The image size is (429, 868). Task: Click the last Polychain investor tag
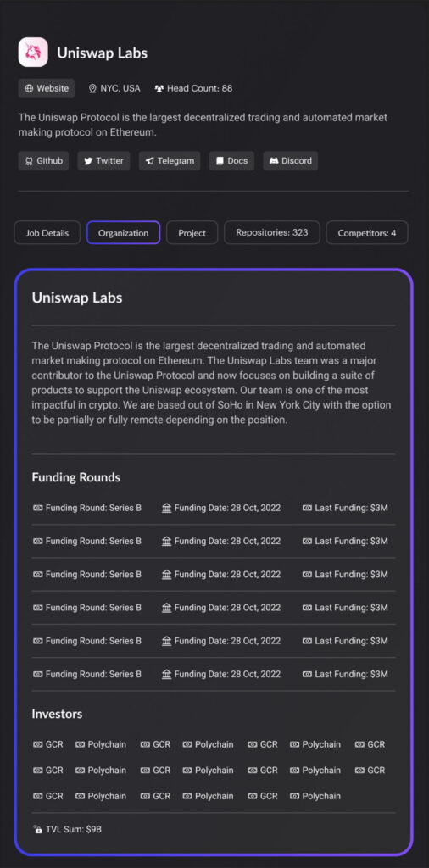pyautogui.click(x=315, y=796)
